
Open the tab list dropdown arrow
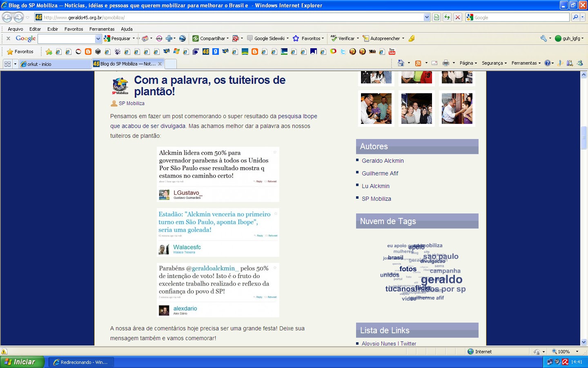point(15,64)
